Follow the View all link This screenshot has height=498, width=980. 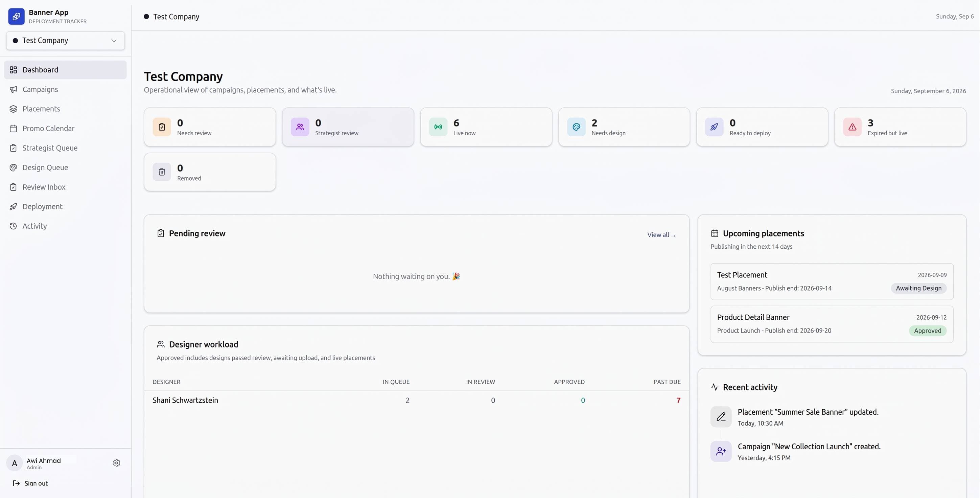pos(661,235)
